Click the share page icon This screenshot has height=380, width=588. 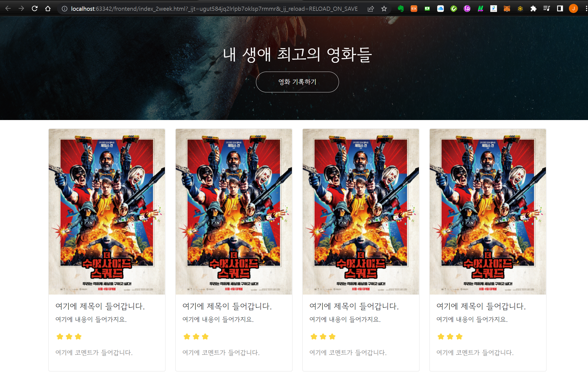coord(371,9)
